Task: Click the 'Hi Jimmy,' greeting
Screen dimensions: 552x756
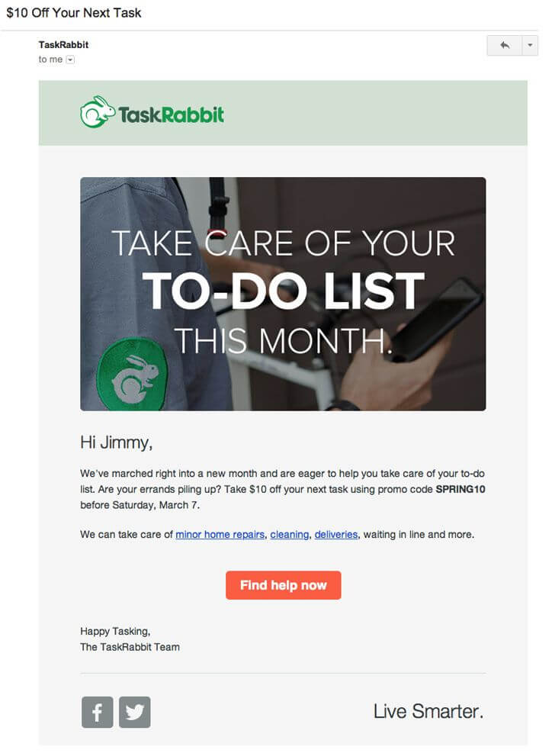Action: (117, 442)
